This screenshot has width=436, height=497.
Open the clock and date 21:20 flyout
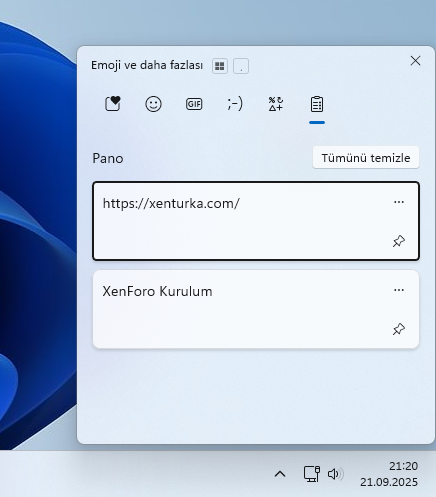[389, 474]
